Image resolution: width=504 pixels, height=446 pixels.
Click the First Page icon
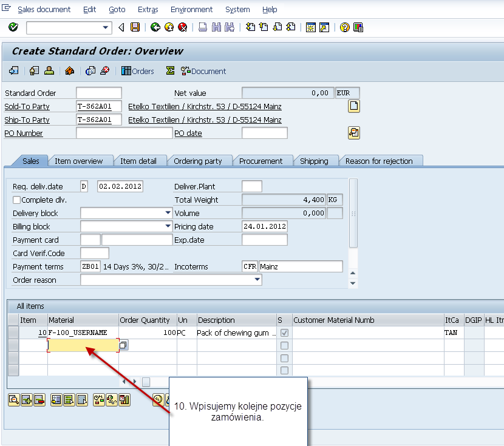coord(250,27)
